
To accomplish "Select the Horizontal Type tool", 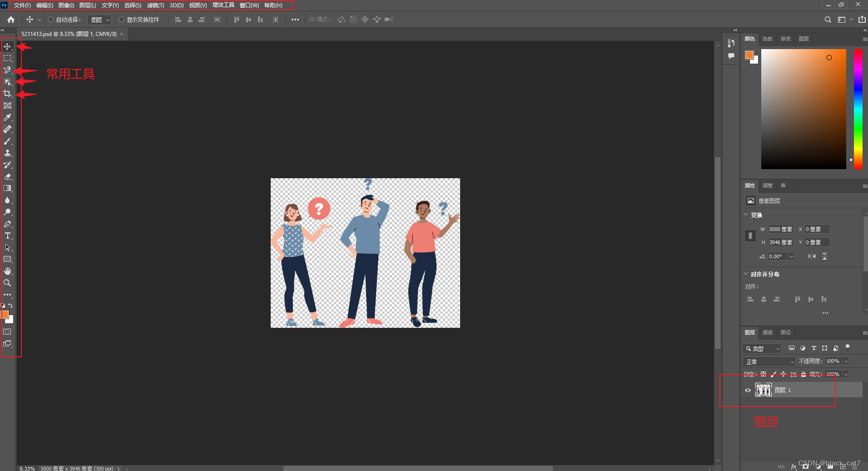I will click(x=7, y=235).
